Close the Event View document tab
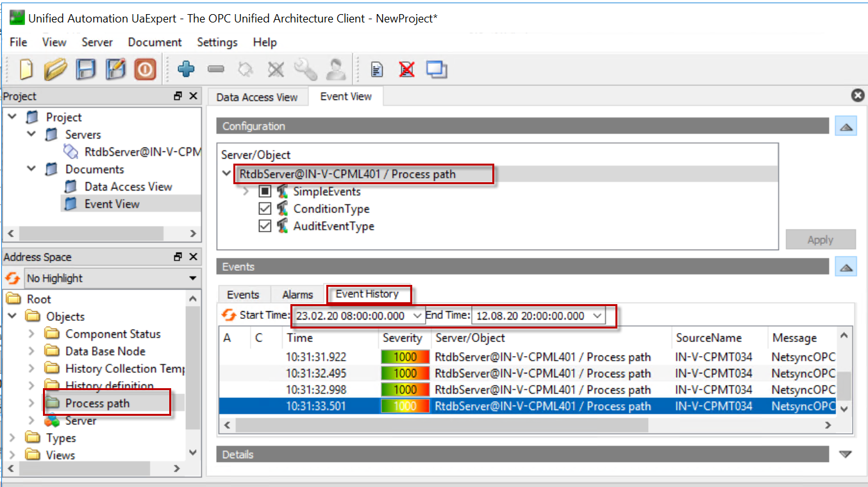The image size is (868, 487). click(858, 96)
